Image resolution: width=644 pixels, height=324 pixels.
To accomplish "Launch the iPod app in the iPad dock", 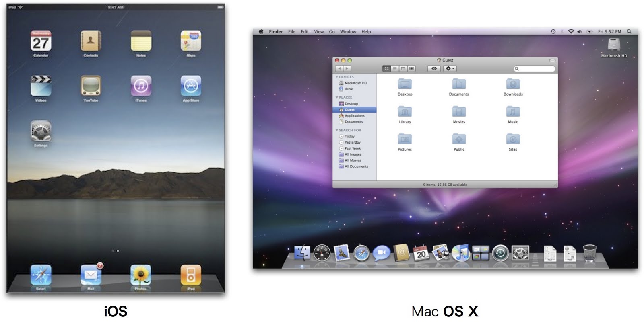I will pyautogui.click(x=191, y=275).
